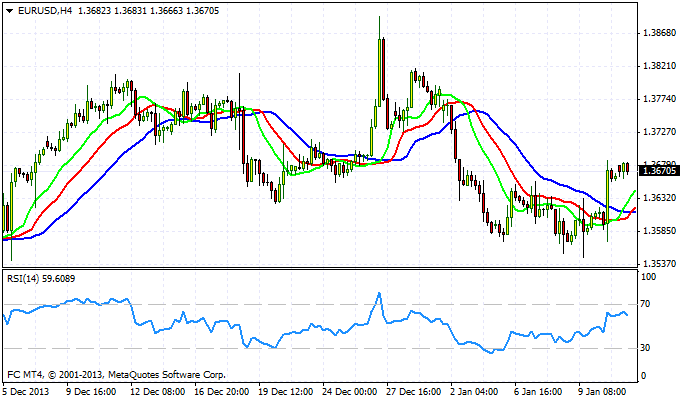The image size is (680, 400).
Task: Click the 6 Jan 16:00 time label
Action: click(x=538, y=391)
